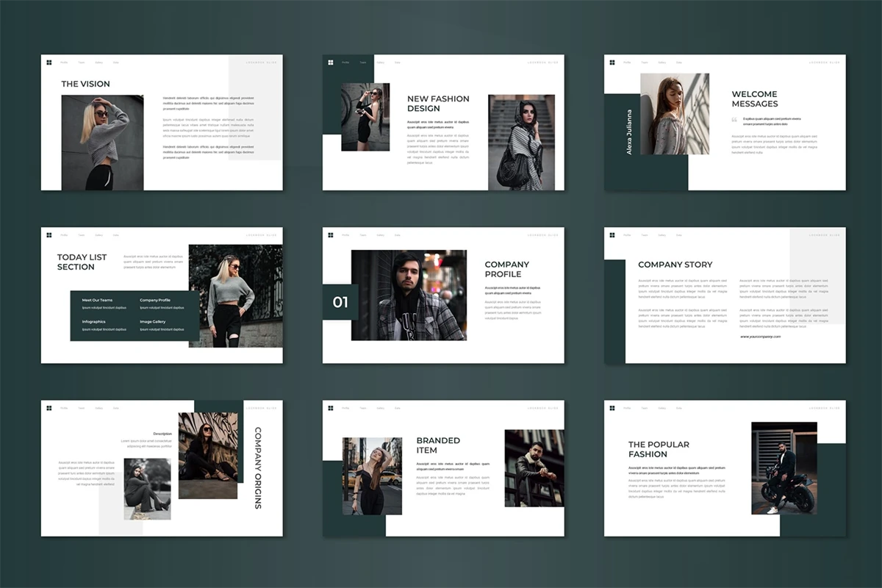Open Profile nav item on The Vision slide
The width and height of the screenshot is (882, 588).
(x=64, y=62)
